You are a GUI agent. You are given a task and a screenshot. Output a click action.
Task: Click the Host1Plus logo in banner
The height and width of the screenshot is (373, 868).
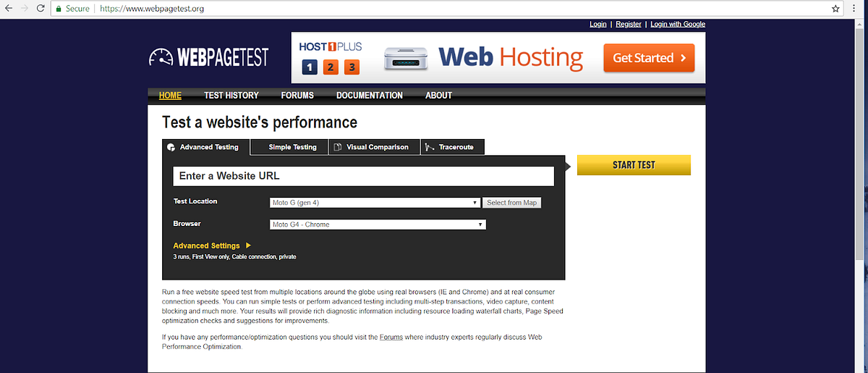click(x=331, y=47)
